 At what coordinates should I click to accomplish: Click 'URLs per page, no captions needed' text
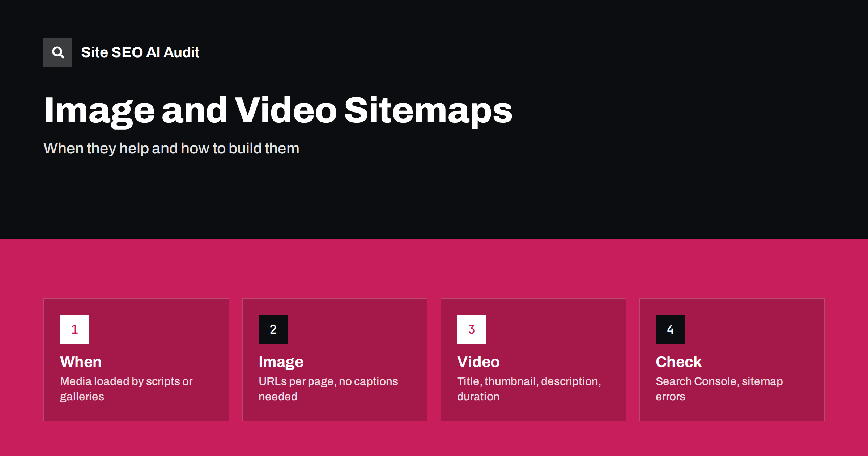tap(328, 389)
